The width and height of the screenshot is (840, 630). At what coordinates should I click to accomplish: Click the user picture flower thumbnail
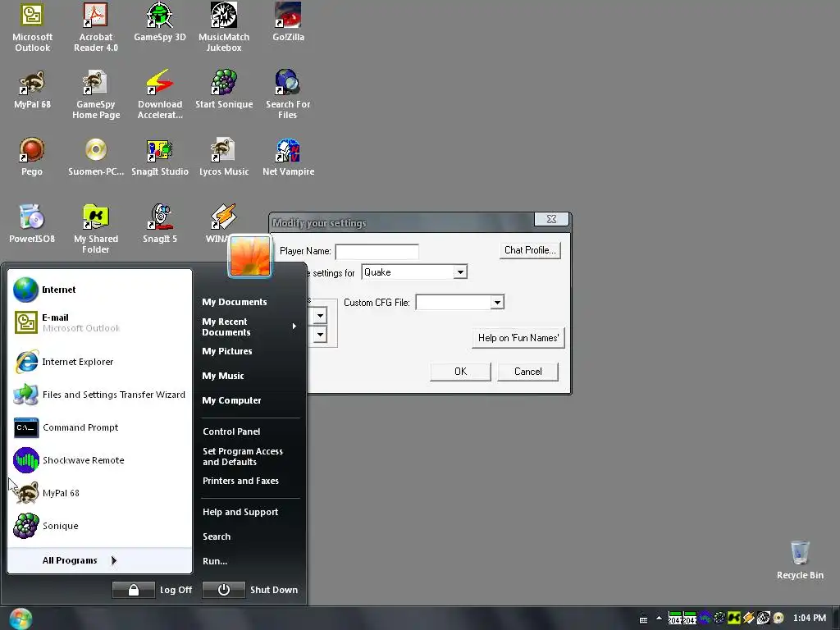(249, 256)
